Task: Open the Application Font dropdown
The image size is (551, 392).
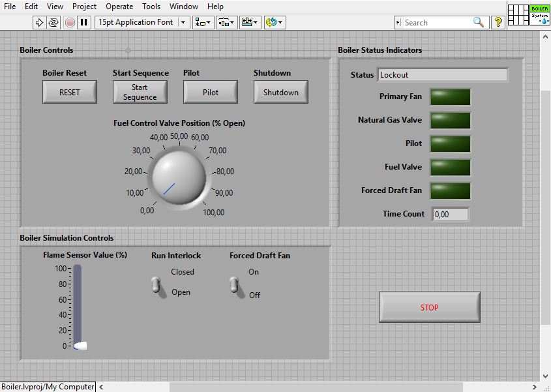Action: click(184, 22)
